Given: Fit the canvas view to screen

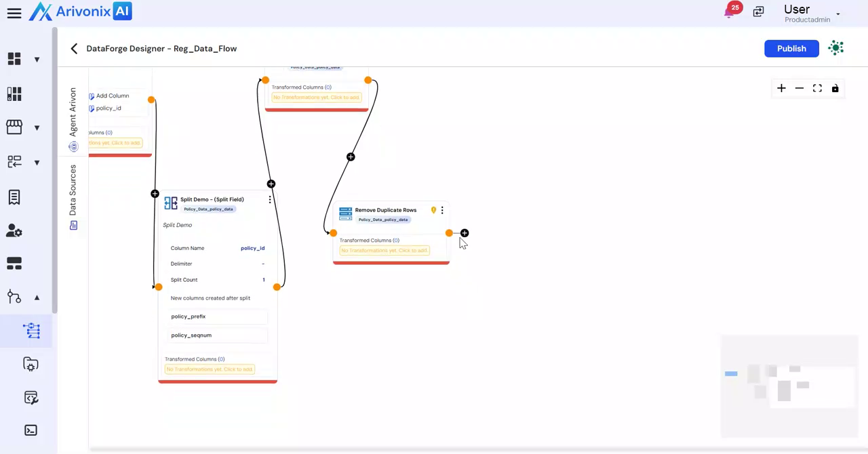Looking at the screenshot, I should pyautogui.click(x=817, y=88).
